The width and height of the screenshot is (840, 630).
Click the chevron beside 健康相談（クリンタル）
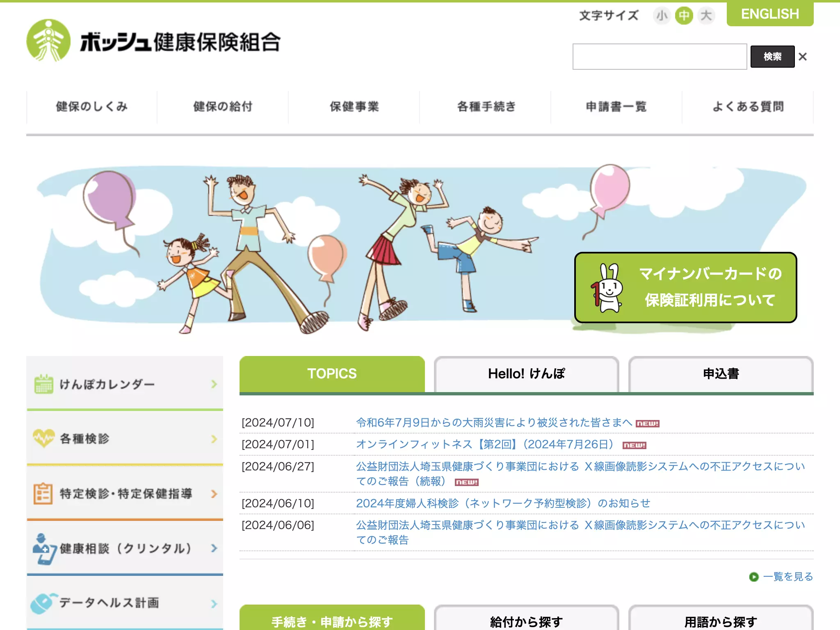(214, 548)
